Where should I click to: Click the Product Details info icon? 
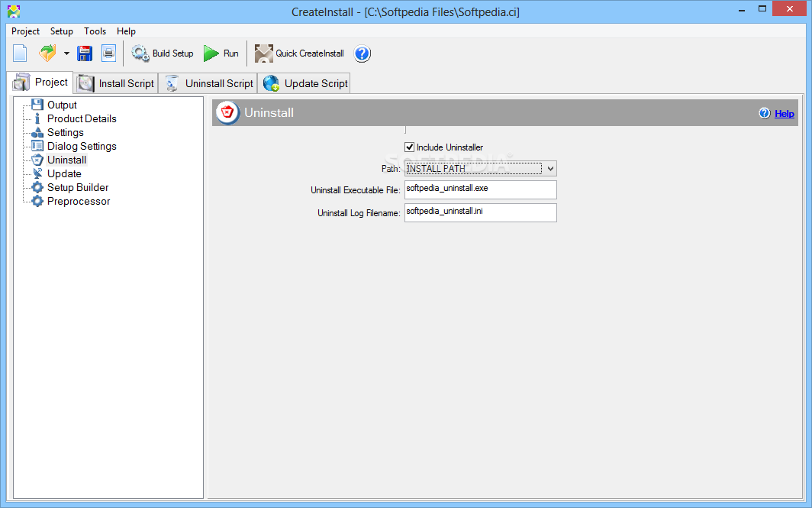(x=37, y=118)
